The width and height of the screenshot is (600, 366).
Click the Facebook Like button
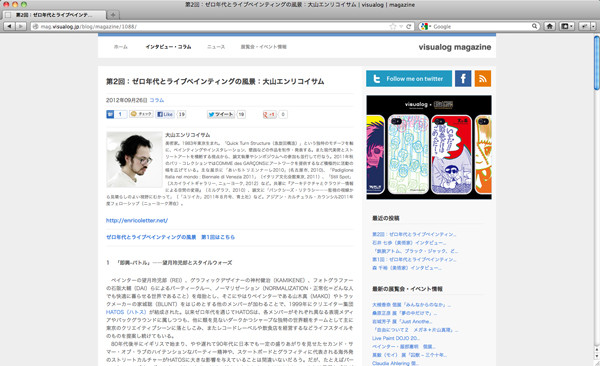click(x=165, y=114)
